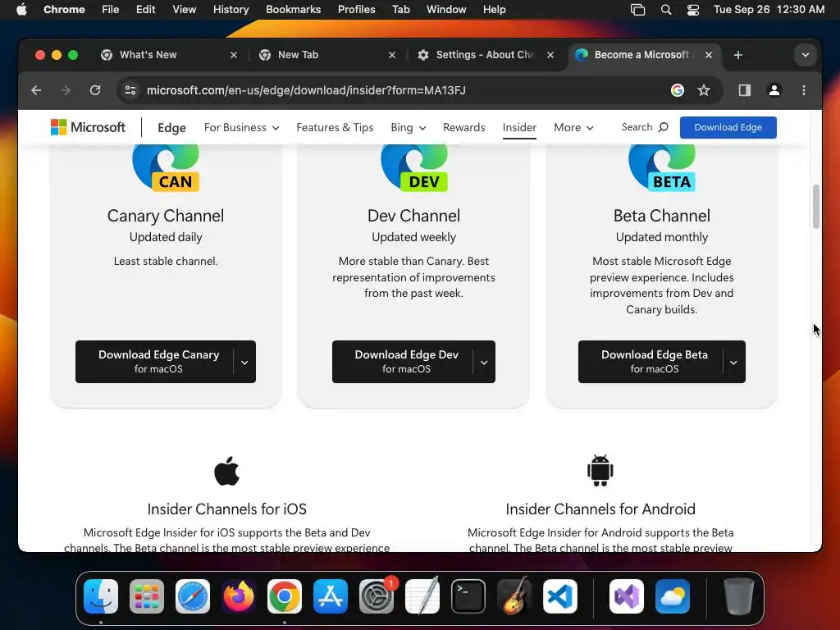
Task: Bookmark this page with the star icon
Action: tap(704, 90)
